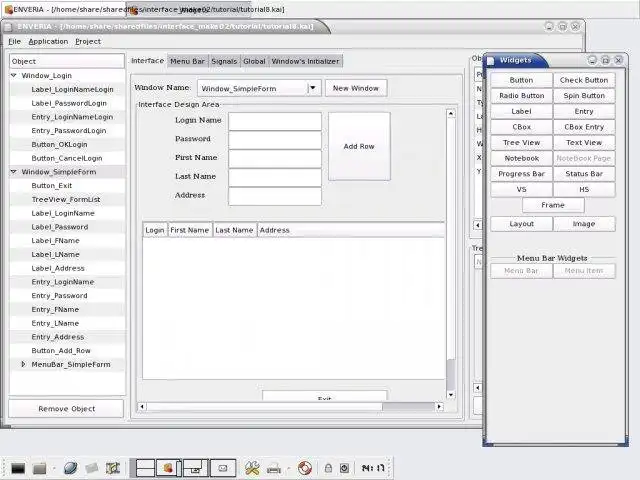Switch to the Menu Bar tab
Image resolution: width=640 pixels, height=480 pixels.
[187, 61]
